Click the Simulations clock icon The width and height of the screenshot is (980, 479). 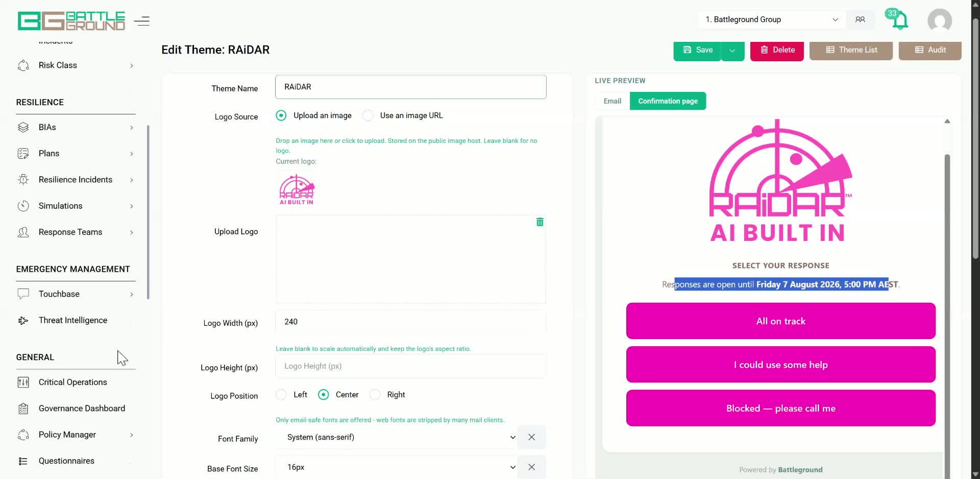click(x=23, y=206)
